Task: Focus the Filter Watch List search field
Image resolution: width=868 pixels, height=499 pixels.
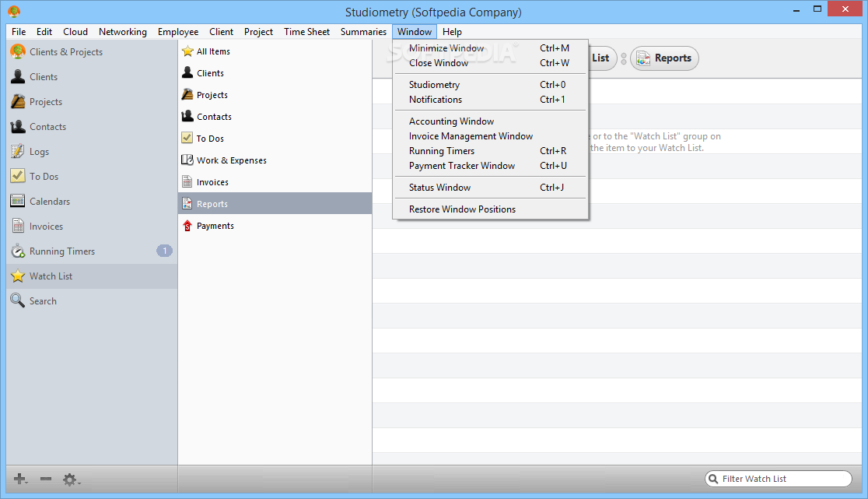Action: (779, 479)
